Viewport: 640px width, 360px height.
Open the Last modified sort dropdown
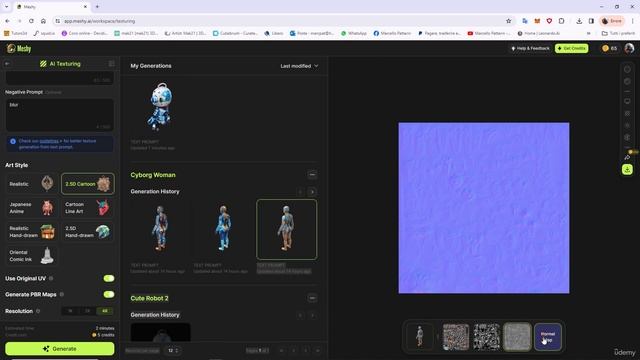[299, 66]
